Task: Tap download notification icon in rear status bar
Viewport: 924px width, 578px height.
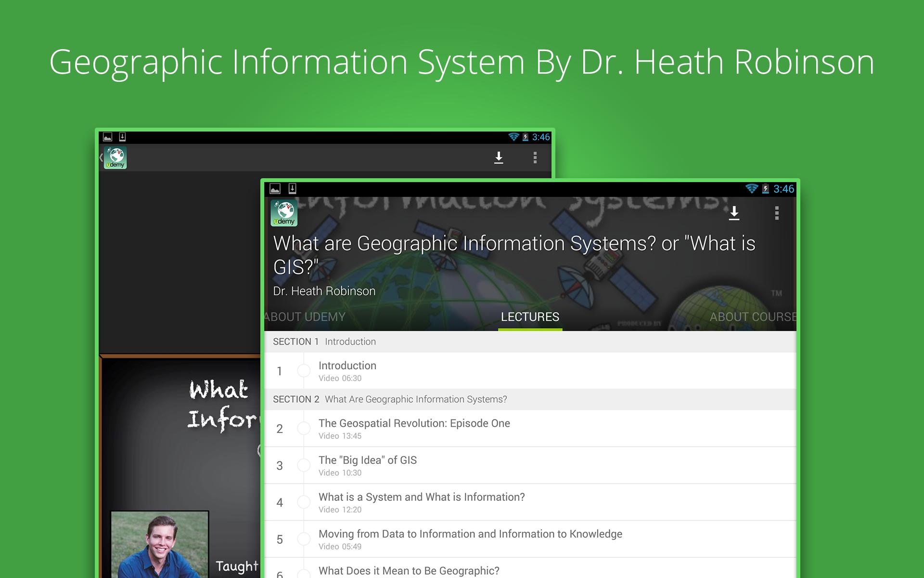Action: 122,137
